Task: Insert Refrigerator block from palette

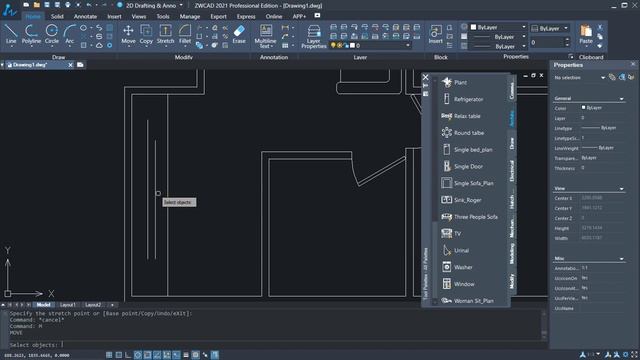Action: [463, 99]
